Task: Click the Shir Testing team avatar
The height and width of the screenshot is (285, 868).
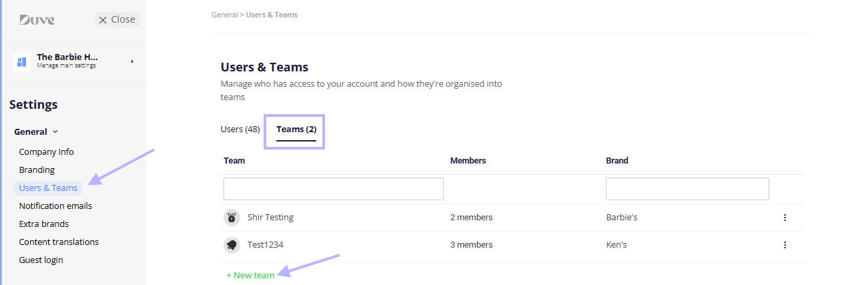Action: coord(232,218)
